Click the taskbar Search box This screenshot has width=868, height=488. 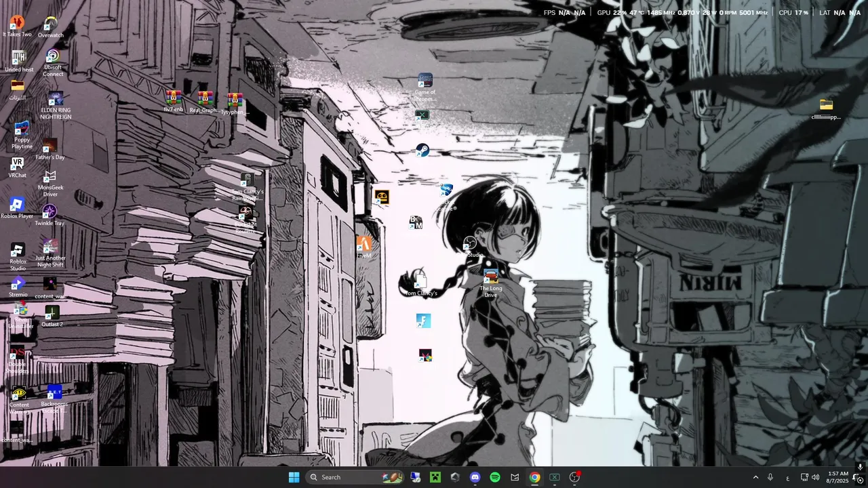(355, 477)
